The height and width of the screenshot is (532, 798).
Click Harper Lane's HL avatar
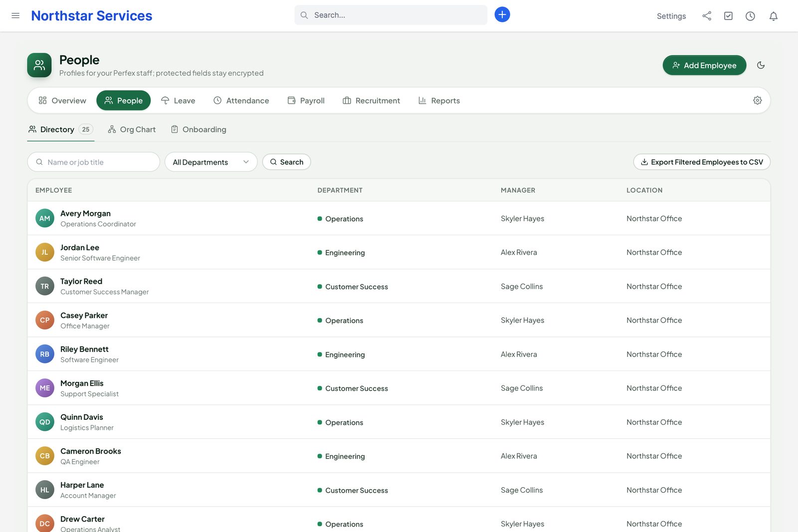pos(45,490)
